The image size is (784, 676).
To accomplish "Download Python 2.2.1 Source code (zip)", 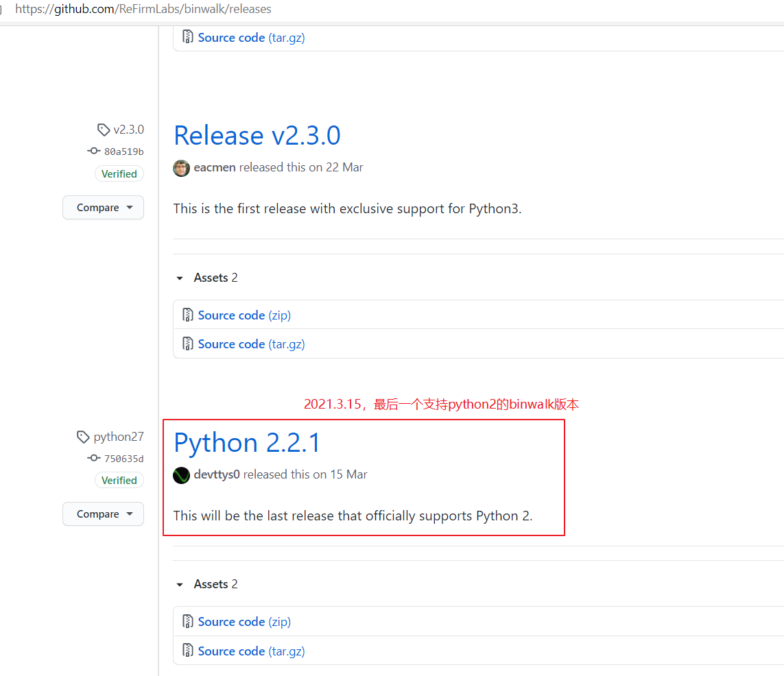I will coord(244,622).
